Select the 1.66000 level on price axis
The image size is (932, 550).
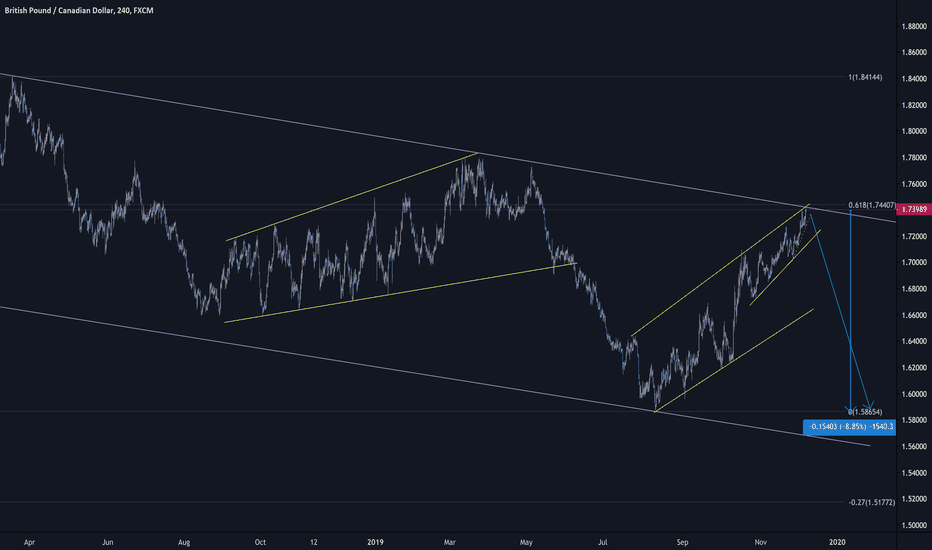pos(912,315)
